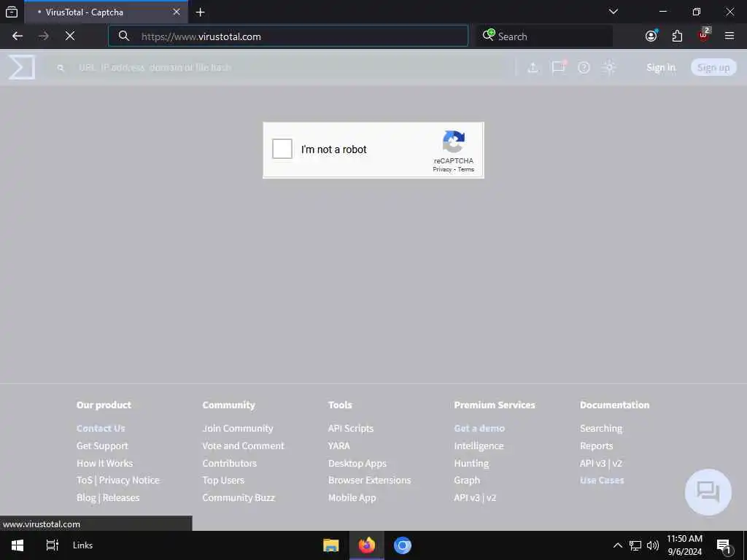The width and height of the screenshot is (747, 560).
Task: Select the VirusTotal - Captcha tab
Action: (x=106, y=12)
